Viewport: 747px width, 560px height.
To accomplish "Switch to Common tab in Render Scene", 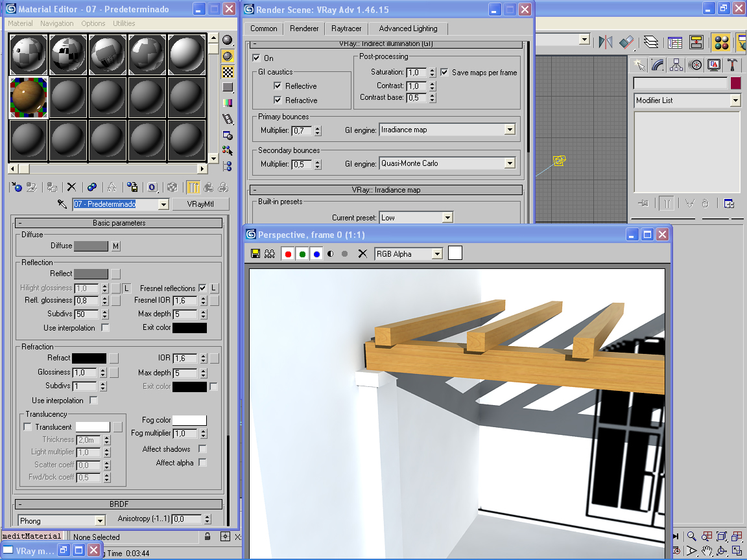I will tap(263, 29).
